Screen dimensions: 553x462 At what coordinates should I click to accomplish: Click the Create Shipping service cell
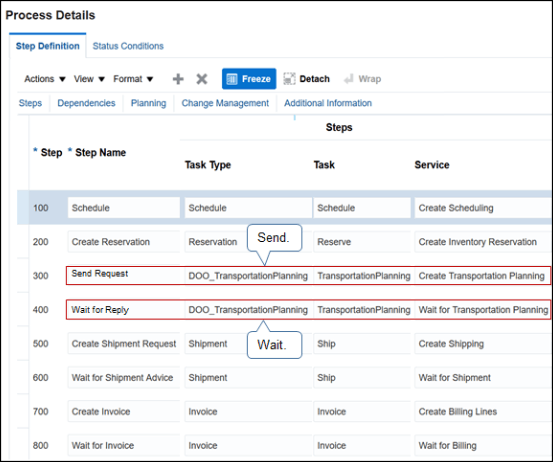point(483,344)
